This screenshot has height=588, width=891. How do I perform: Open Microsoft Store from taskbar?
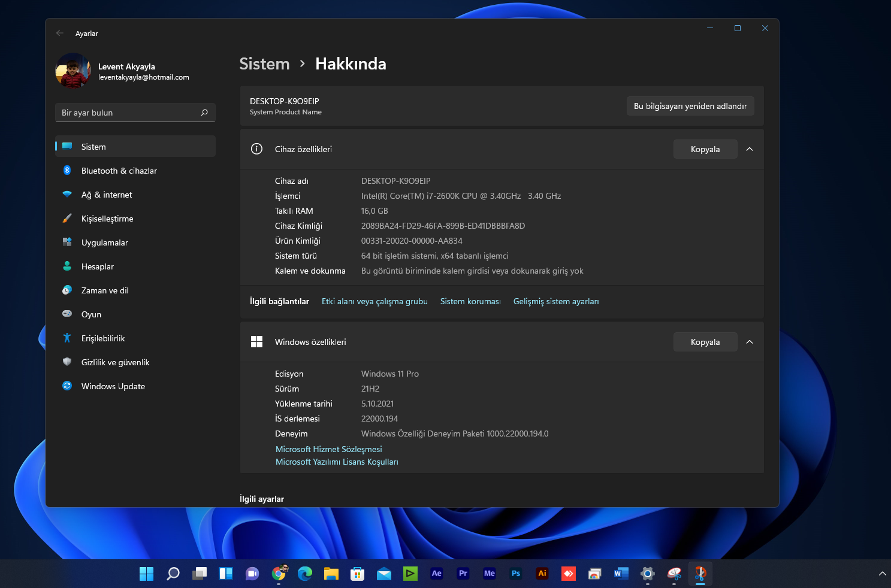(358, 574)
